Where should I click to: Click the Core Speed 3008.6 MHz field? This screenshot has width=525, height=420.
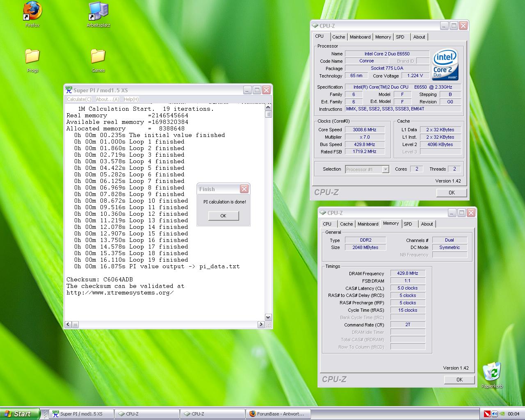pyautogui.click(x=365, y=130)
